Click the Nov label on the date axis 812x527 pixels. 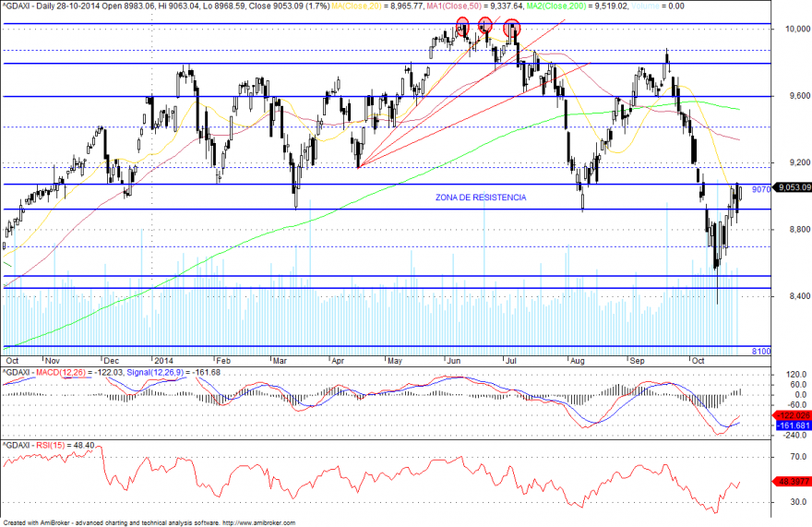53,361
